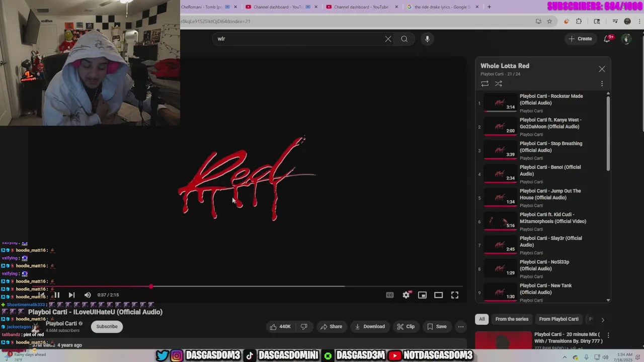Open the Playboi Carti channel name link
The height and width of the screenshot is (362, 644).
pyautogui.click(x=61, y=323)
